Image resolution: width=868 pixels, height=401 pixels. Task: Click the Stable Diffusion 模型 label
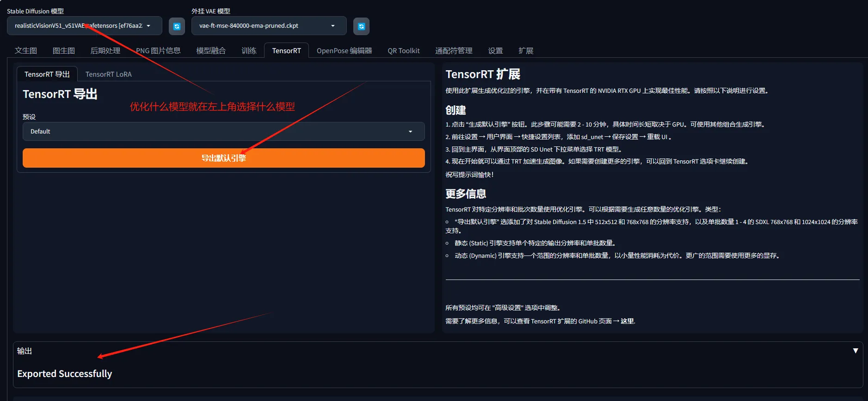point(35,11)
